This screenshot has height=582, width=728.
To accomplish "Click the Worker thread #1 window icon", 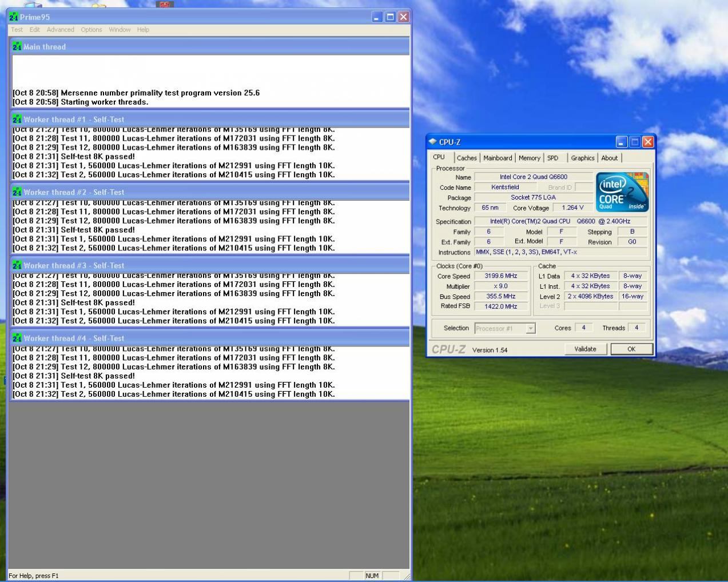I will click(x=17, y=119).
